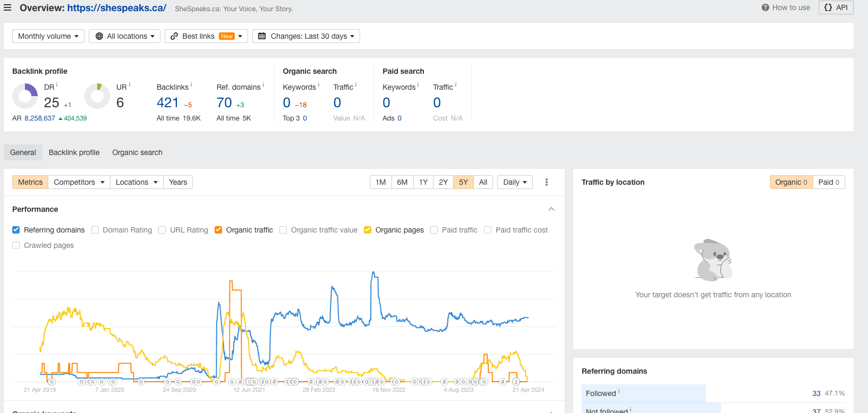Disable the Organic traffic checkbox
The width and height of the screenshot is (868, 413).
tap(218, 230)
